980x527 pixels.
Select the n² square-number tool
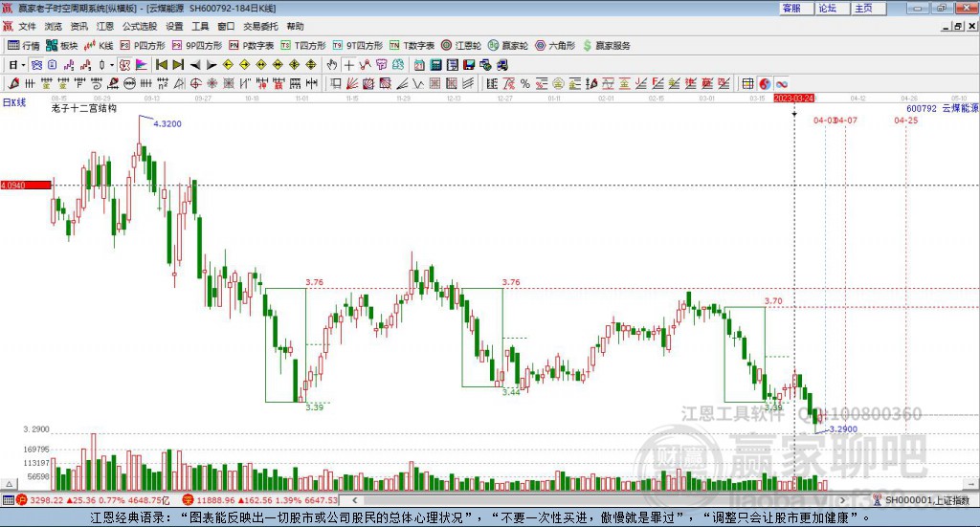pos(163,83)
